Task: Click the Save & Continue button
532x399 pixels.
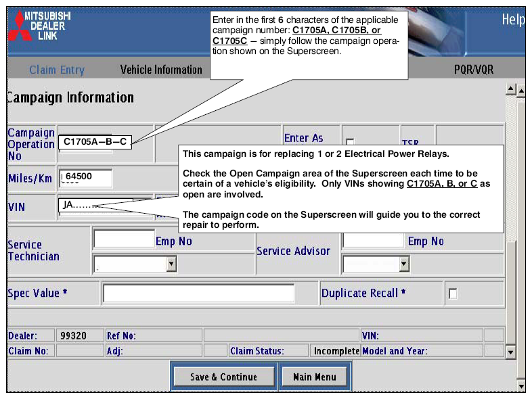Action: 223,377
